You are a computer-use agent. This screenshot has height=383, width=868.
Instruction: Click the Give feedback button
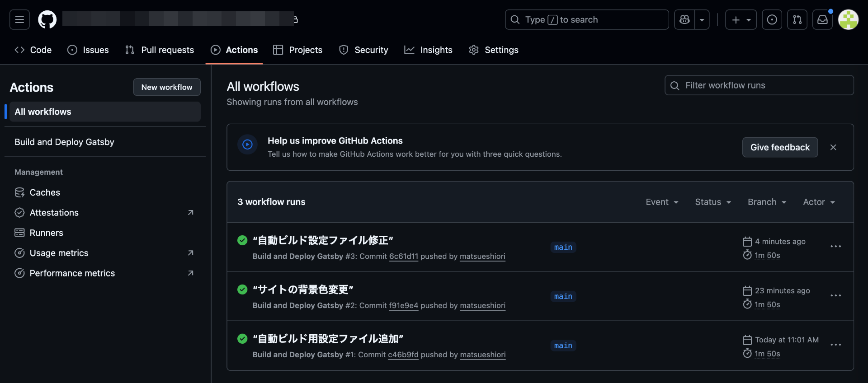coord(780,147)
